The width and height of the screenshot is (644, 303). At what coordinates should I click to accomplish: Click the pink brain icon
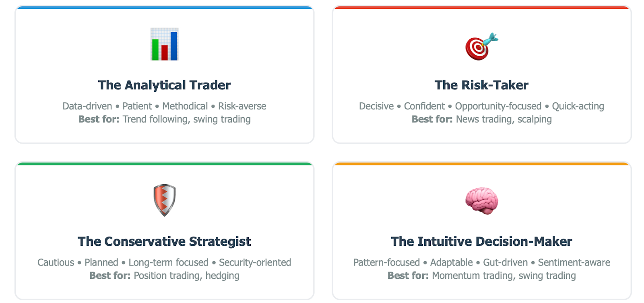pos(482,201)
